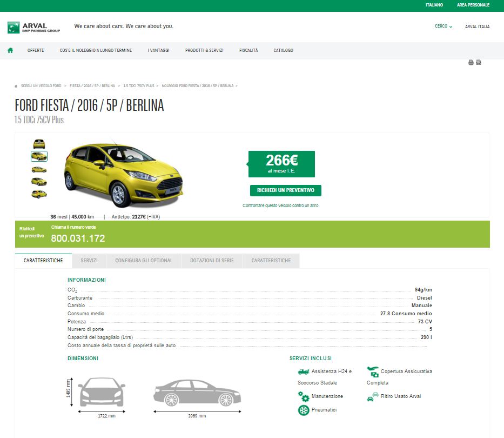Open the ITALIANO language selector

coord(434,5)
